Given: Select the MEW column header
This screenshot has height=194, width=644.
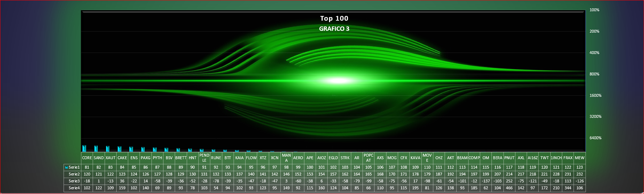Looking at the screenshot, I should [x=579, y=158].
